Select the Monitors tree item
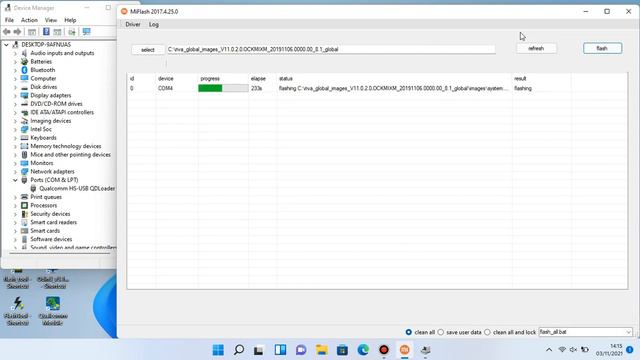The height and width of the screenshot is (360, 640). coord(42,163)
